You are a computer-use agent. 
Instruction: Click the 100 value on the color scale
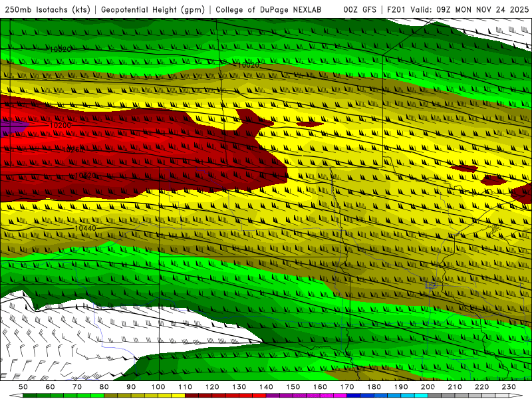point(158,387)
